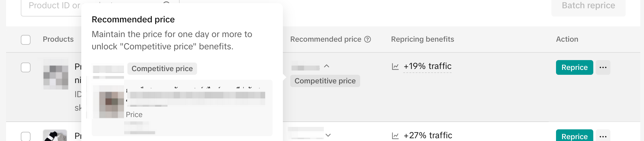Image resolution: width=644 pixels, height=141 pixels.
Task: Open the first product's blurred thumbnail
Action: [x=56, y=74]
